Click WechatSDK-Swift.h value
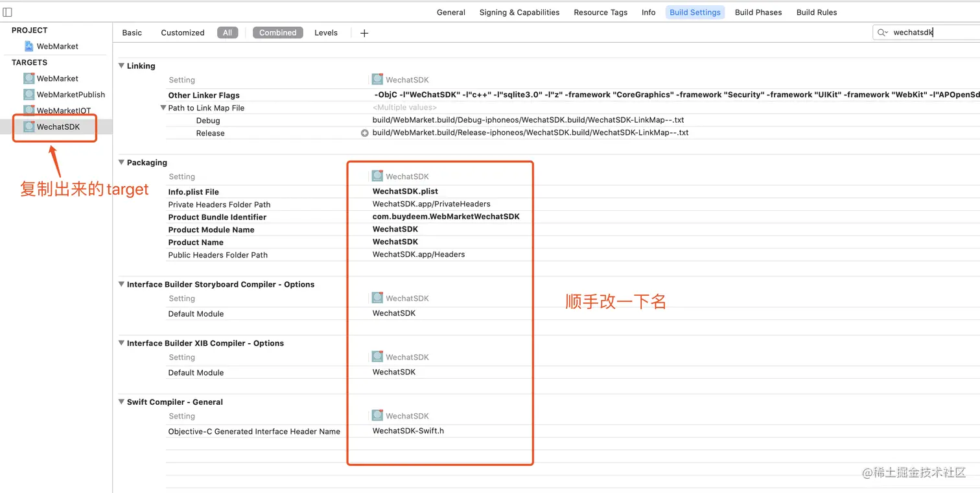980x493 pixels. (x=408, y=431)
